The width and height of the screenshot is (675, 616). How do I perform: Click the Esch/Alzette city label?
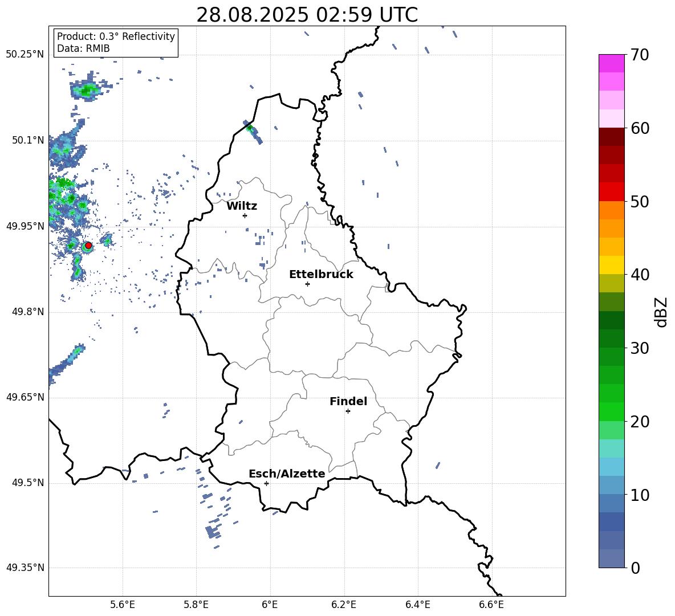tap(287, 474)
